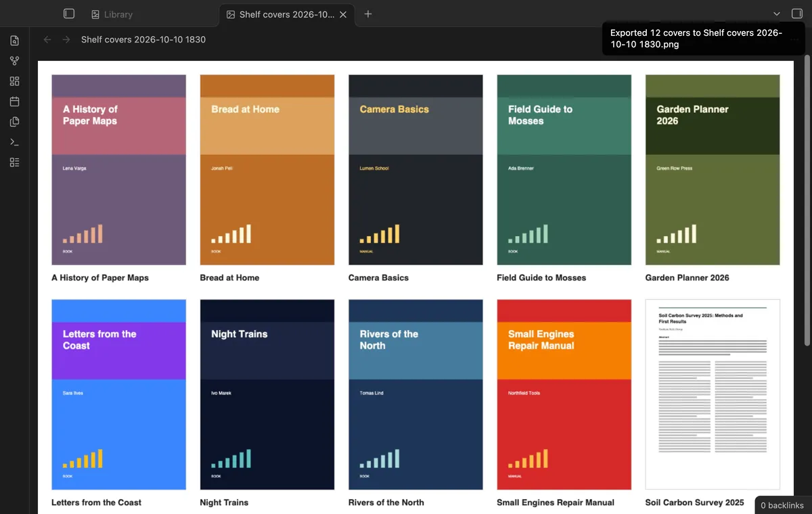The width and height of the screenshot is (812, 514).
Task: Click bar chart icon on Night Trains cover
Action: tap(231, 459)
